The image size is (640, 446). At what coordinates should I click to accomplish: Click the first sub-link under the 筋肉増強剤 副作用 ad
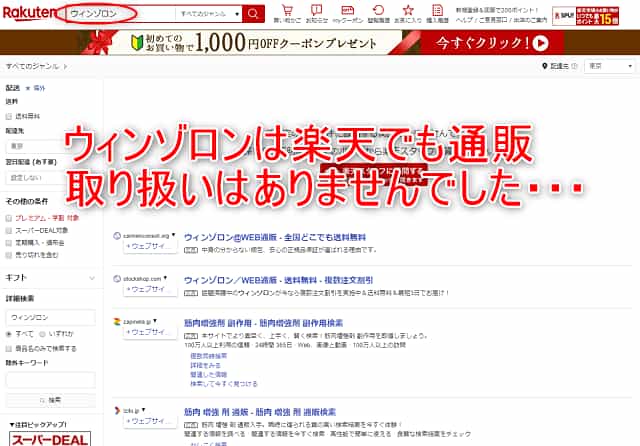tap(208, 356)
